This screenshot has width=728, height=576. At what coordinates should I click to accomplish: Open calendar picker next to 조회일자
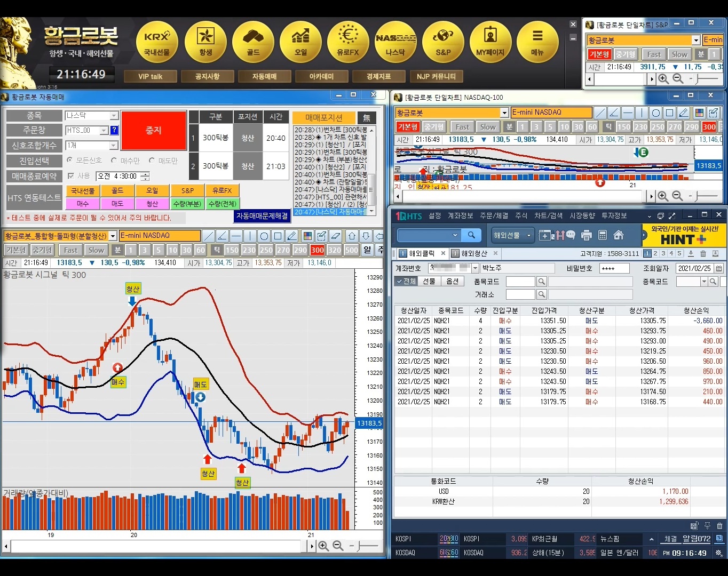tap(719, 268)
